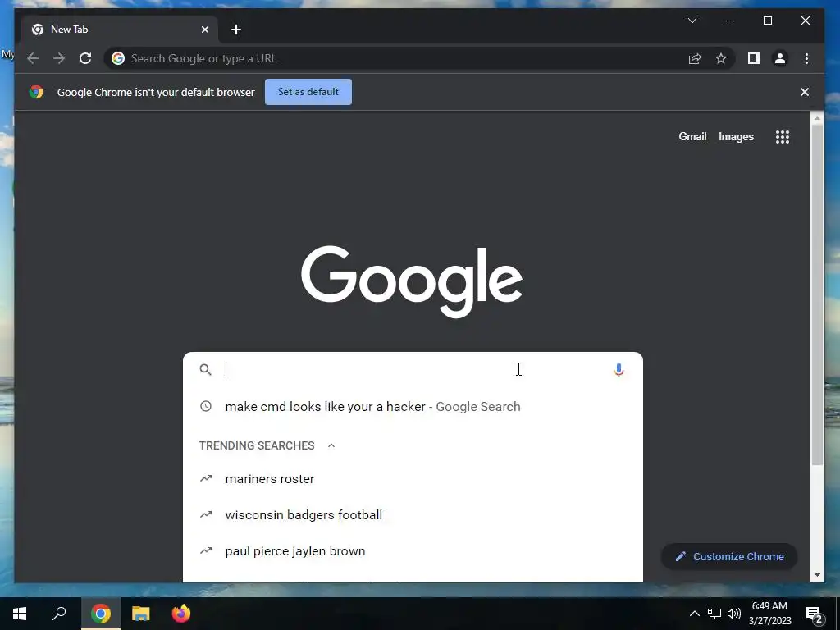Open the Gmail link

pyautogui.click(x=692, y=137)
